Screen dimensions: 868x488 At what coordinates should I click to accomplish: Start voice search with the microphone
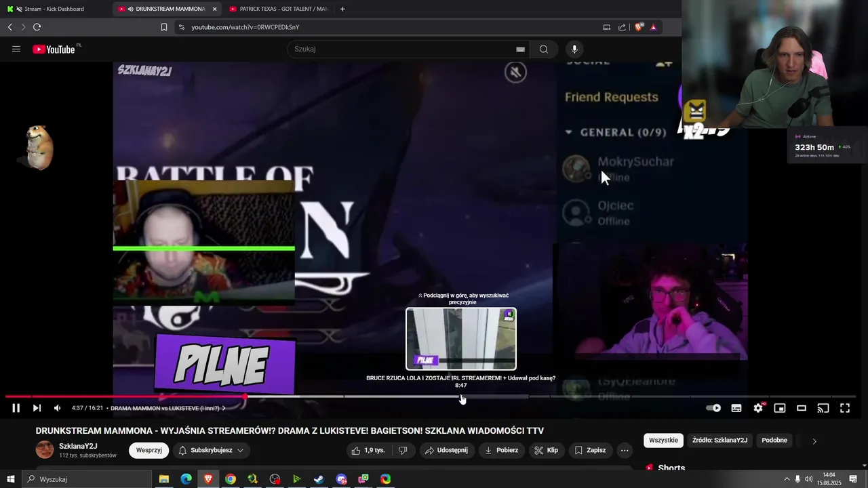574,49
